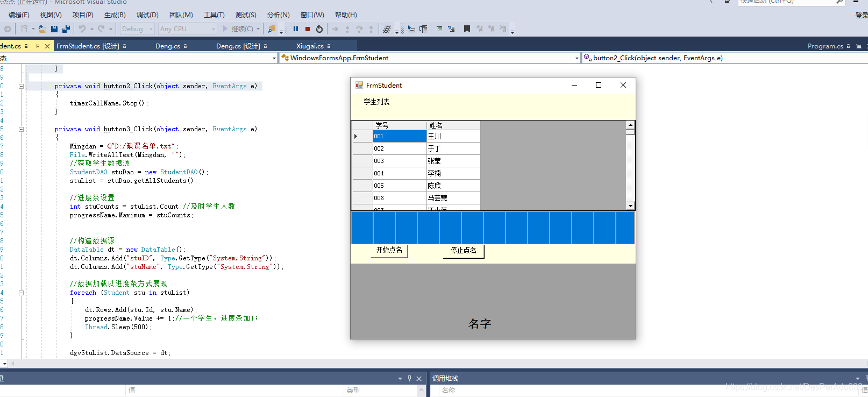Click the Find in Files toolbar icon
The width and height of the screenshot is (868, 397).
tap(272, 29)
